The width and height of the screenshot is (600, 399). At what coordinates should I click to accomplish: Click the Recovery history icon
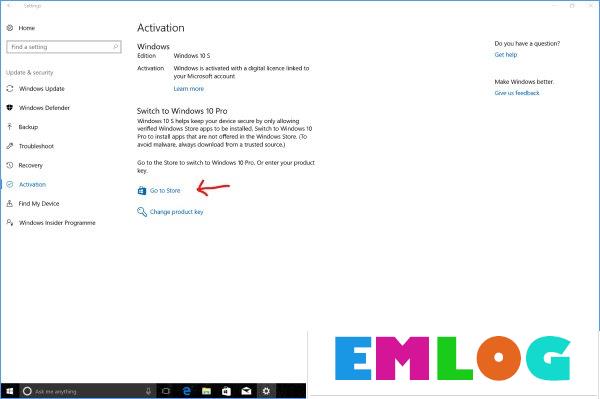(10, 165)
